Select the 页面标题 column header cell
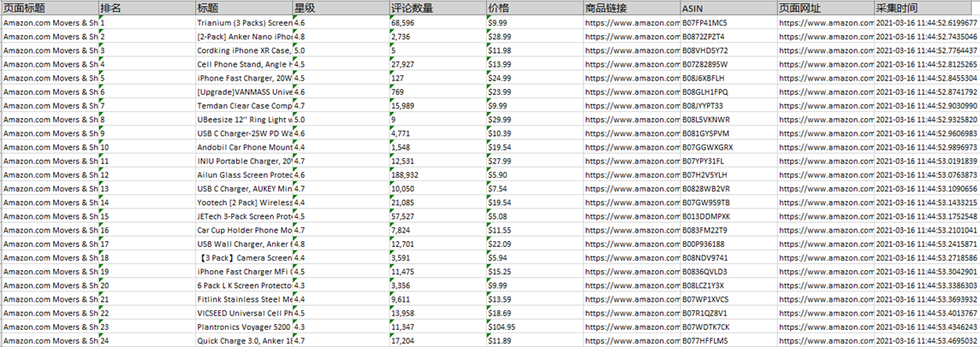The height and width of the screenshot is (347, 980). [x=50, y=9]
